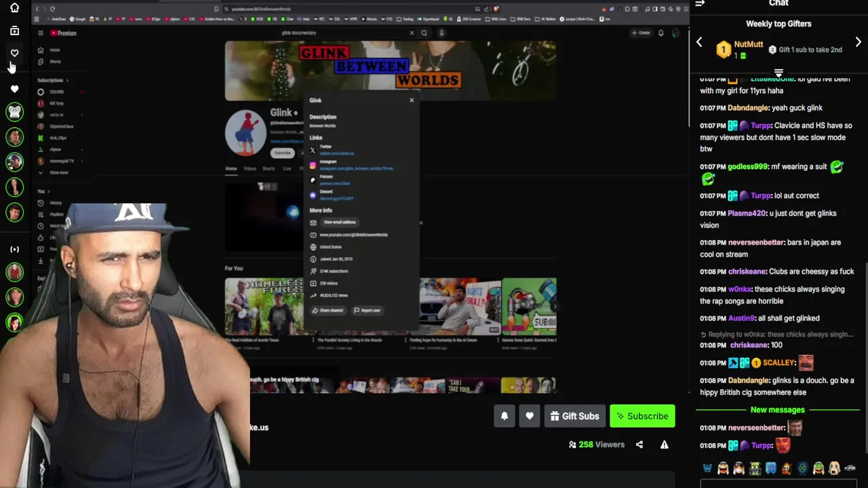This screenshot has width=868, height=488.
Task: Click the filled white heart sidebar icon
Action: (14, 89)
